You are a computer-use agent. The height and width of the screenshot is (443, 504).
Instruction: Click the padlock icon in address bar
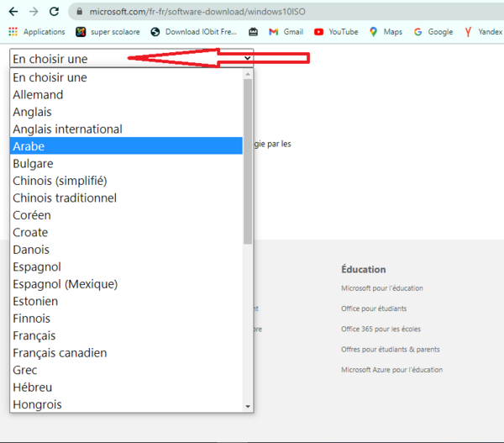coord(80,12)
